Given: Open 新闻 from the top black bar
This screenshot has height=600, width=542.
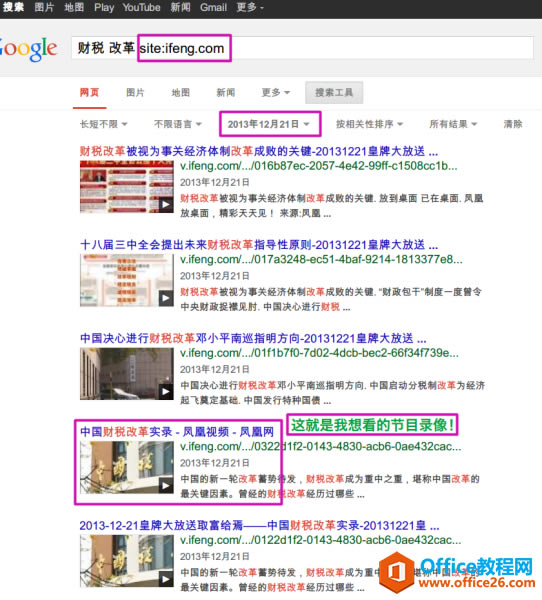Looking at the screenshot, I should (180, 7).
